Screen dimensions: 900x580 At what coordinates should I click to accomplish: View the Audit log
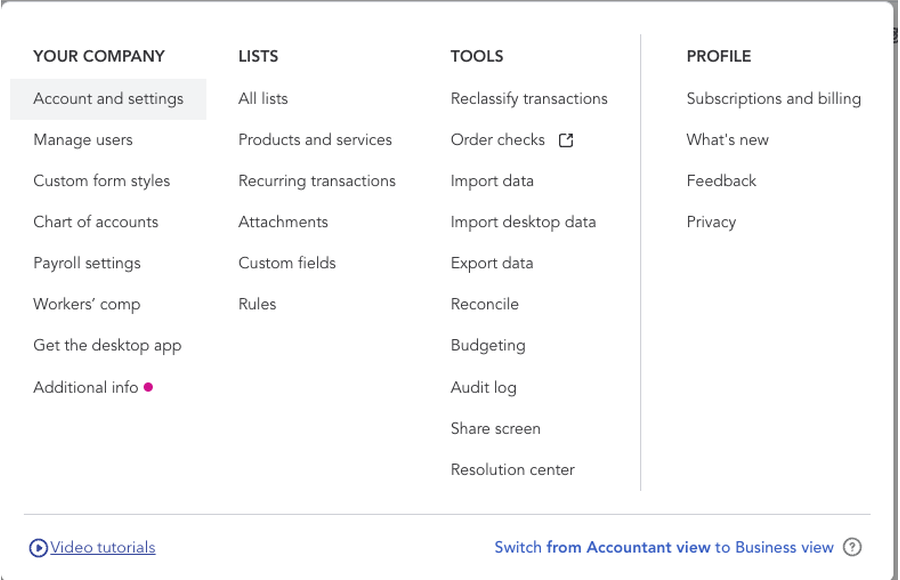[483, 388]
